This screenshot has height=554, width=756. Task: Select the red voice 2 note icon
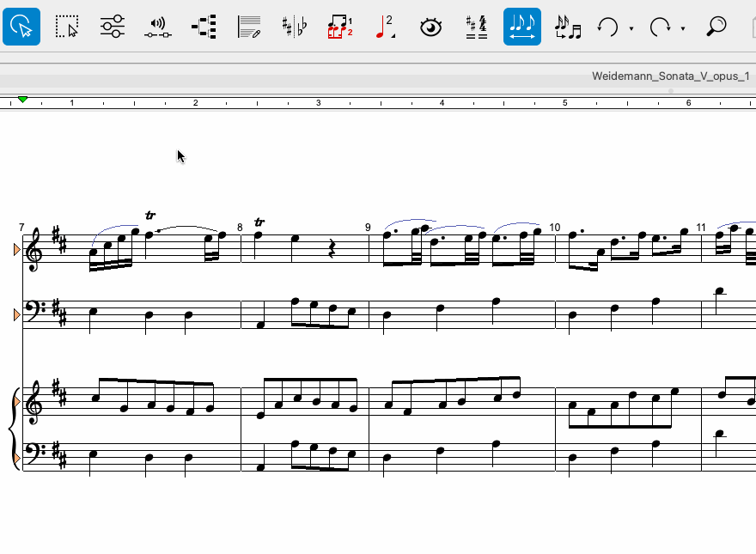(x=385, y=27)
